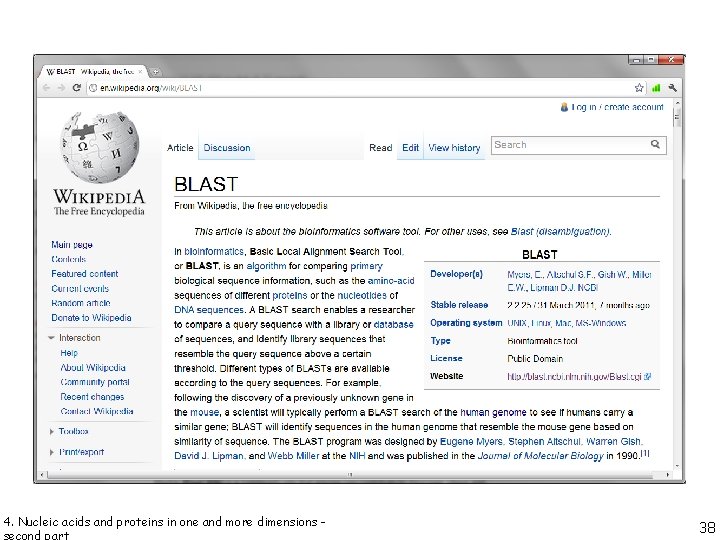The height and width of the screenshot is (540, 720).
Task: Open Current events link
Action: tap(80, 288)
